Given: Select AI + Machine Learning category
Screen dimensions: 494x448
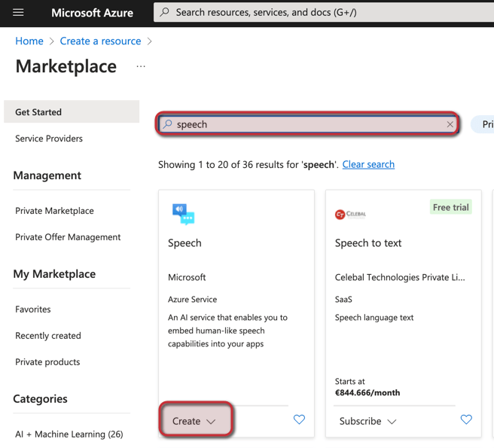Looking at the screenshot, I should pyautogui.click(x=69, y=434).
